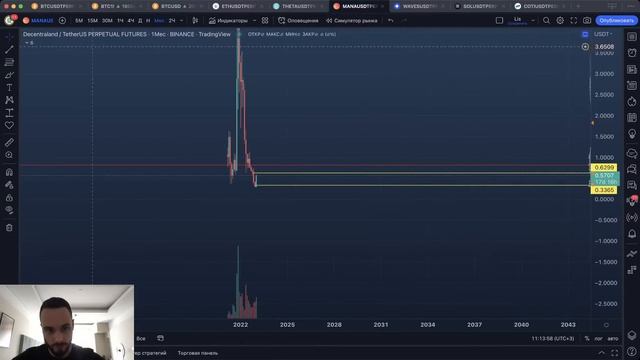640x360 pixels.
Task: Open Симулятор рынка replay
Action: pos(351,20)
